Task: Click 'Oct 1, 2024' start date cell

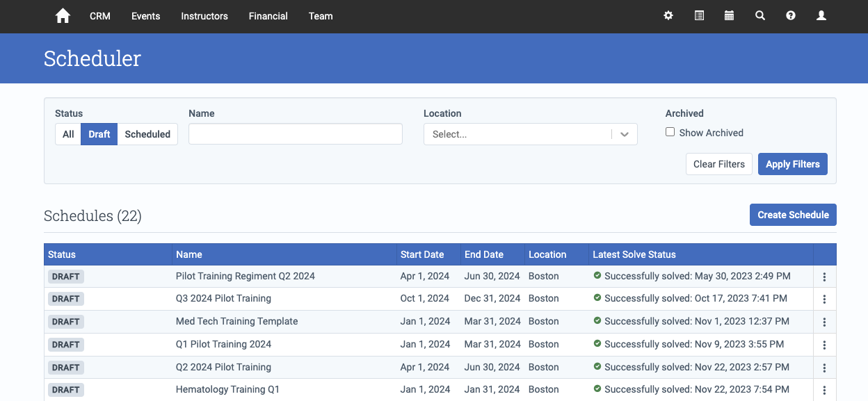Action: tap(425, 298)
